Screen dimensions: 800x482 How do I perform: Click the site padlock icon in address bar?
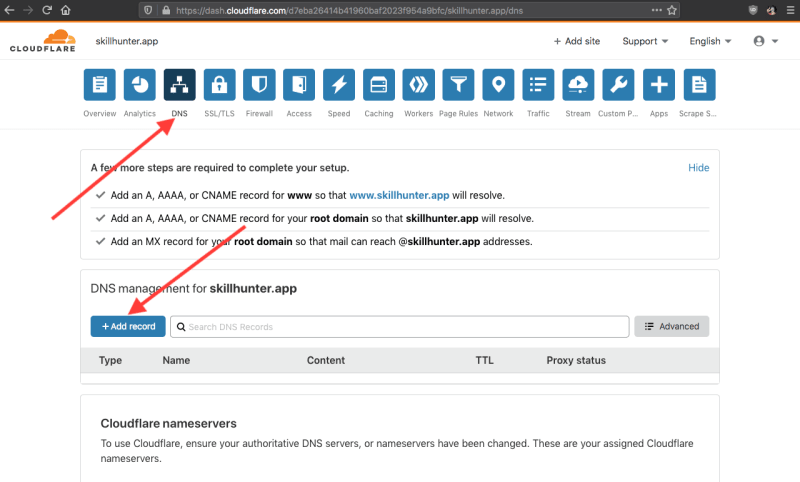166,10
